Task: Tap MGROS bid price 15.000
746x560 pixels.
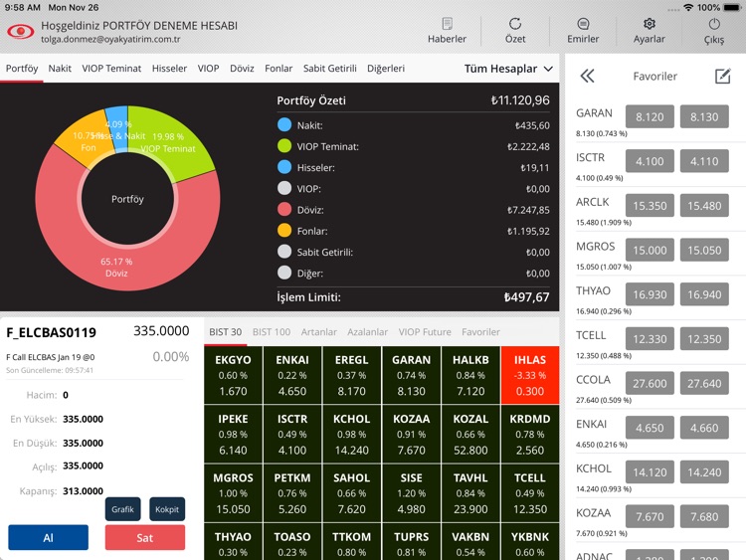Action: (650, 250)
